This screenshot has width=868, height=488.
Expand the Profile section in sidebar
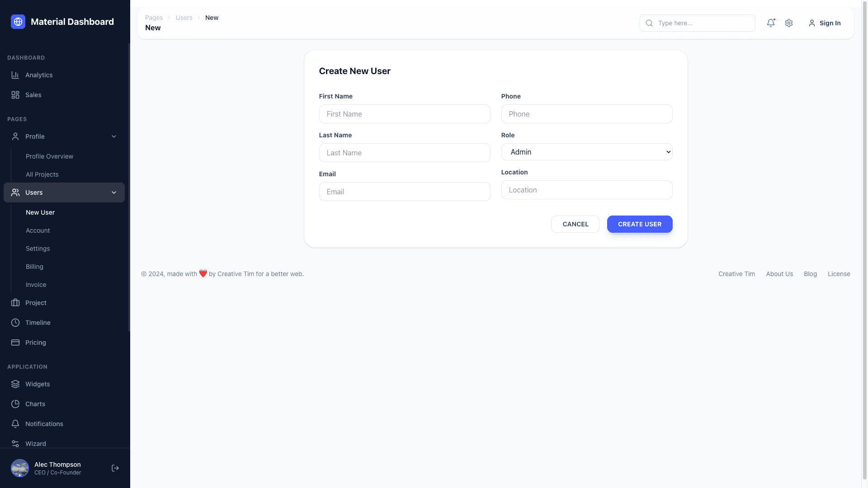(114, 136)
